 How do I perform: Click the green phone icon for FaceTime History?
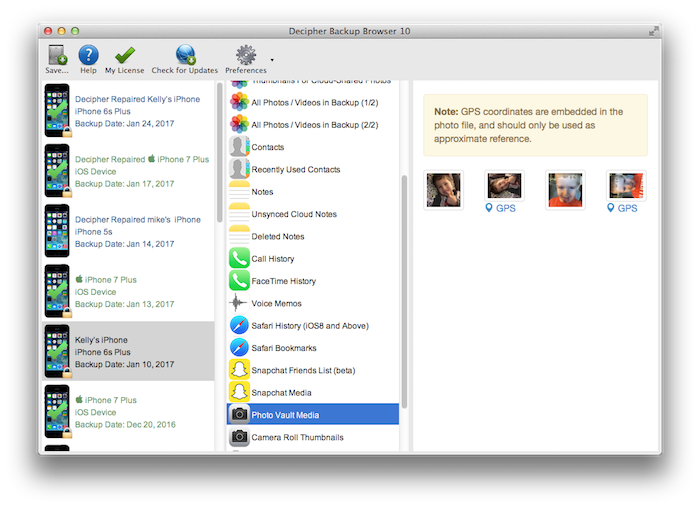(x=239, y=281)
